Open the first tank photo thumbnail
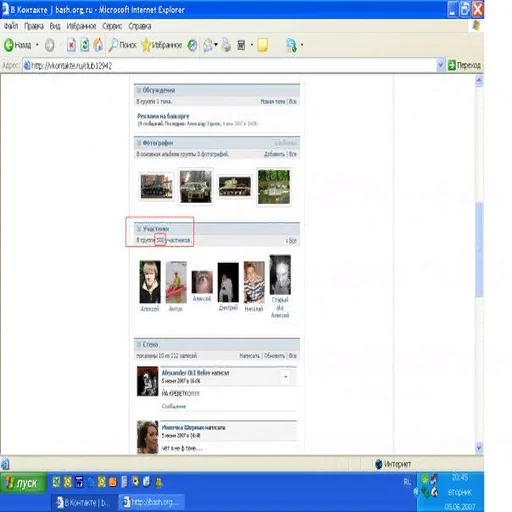This screenshot has height=512, width=512. click(x=156, y=187)
